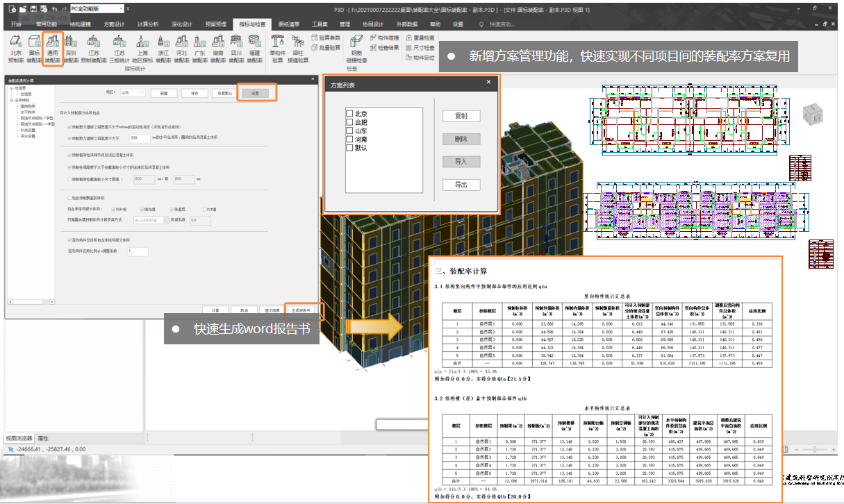Collapse the 主体结构 tree node
The width and height of the screenshot is (844, 504).
11,101
